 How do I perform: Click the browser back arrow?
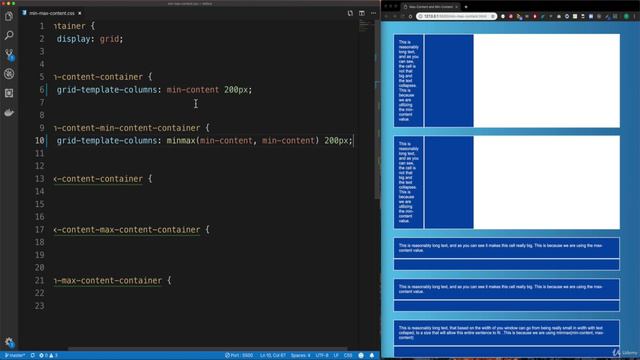point(387,16)
